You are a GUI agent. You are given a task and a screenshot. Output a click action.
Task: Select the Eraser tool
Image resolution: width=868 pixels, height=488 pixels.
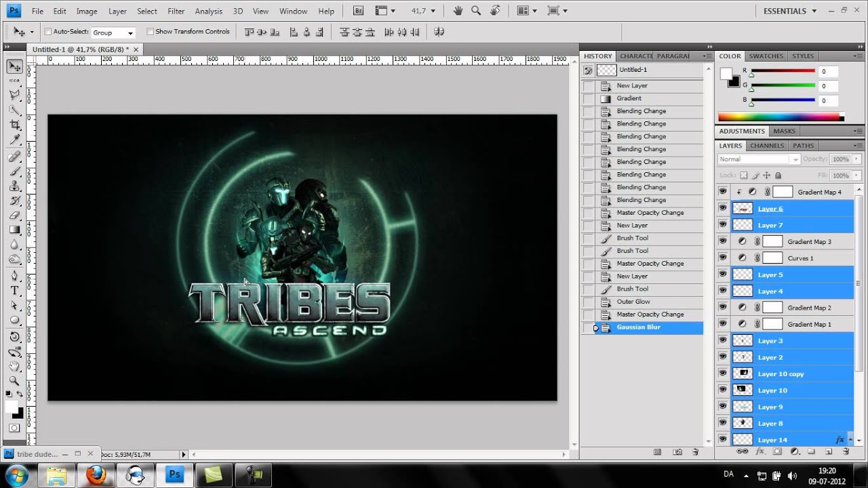coord(14,216)
